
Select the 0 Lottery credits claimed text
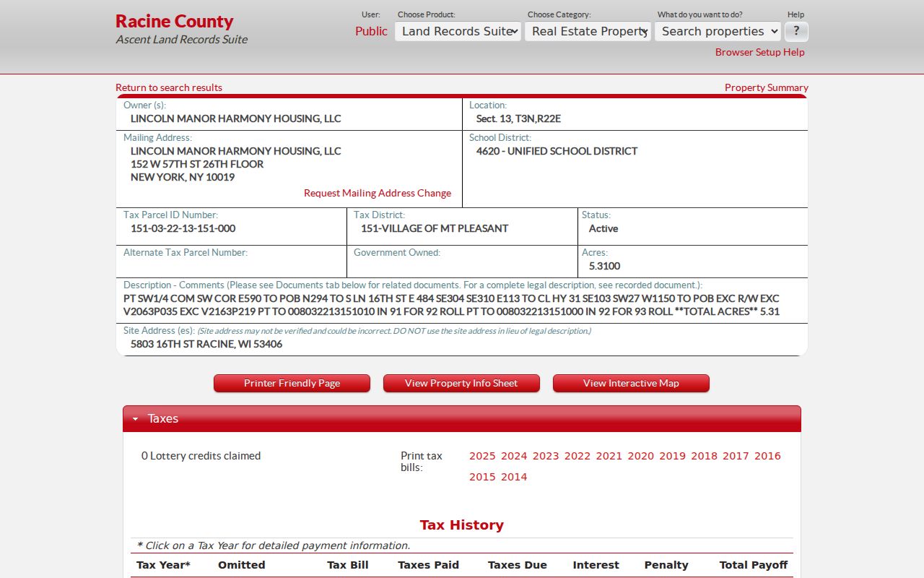click(x=201, y=456)
